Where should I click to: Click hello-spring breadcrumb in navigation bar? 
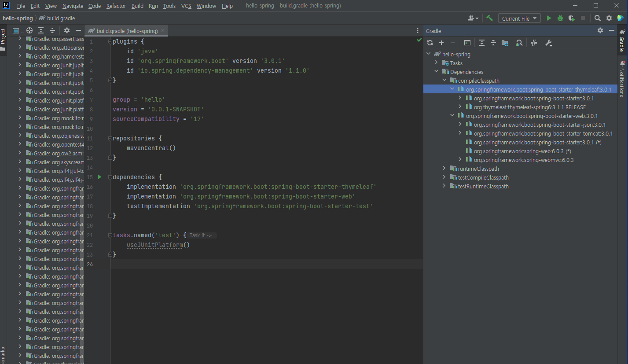18,18
